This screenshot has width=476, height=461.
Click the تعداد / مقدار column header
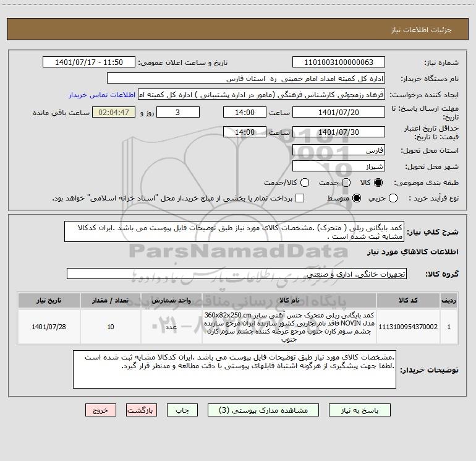click(111, 300)
